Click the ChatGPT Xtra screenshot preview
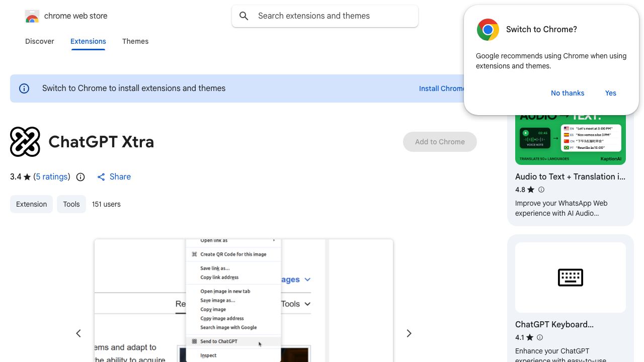This screenshot has height=362, width=644. (x=244, y=301)
